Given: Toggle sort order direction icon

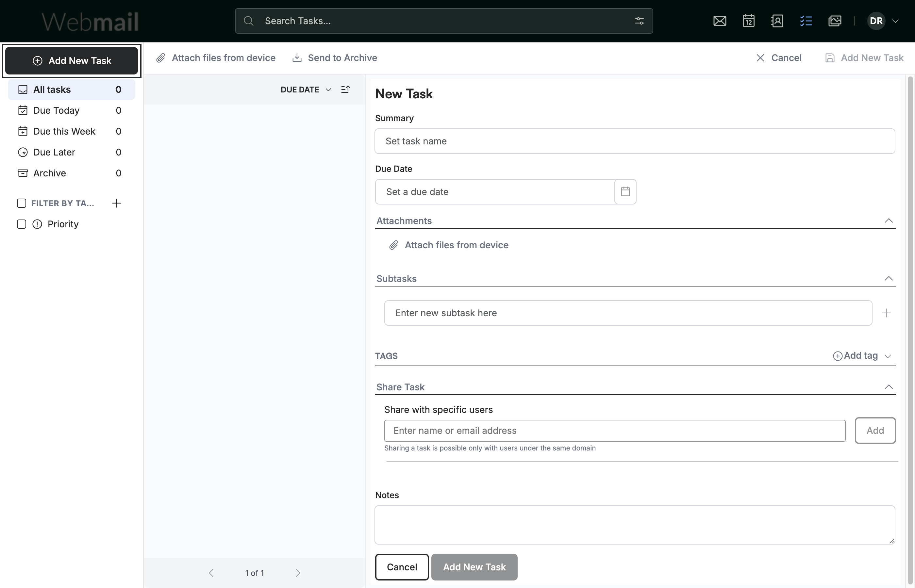Looking at the screenshot, I should tap(345, 90).
